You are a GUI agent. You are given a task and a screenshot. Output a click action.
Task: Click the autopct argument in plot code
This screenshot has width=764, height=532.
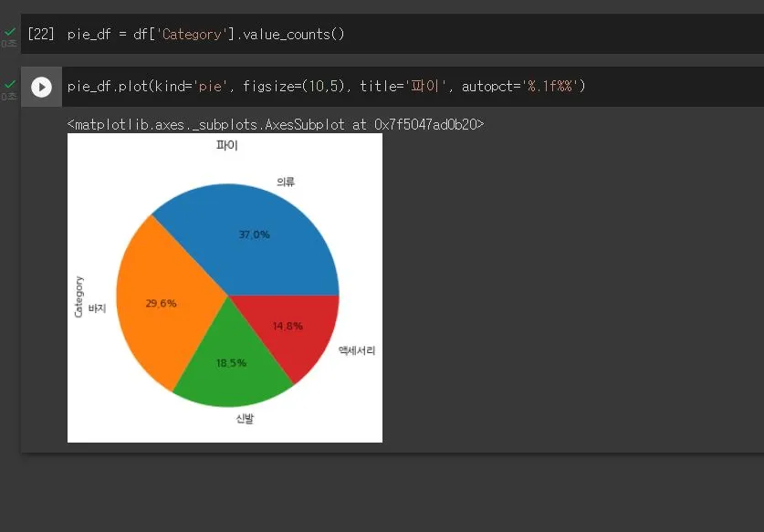click(520, 87)
